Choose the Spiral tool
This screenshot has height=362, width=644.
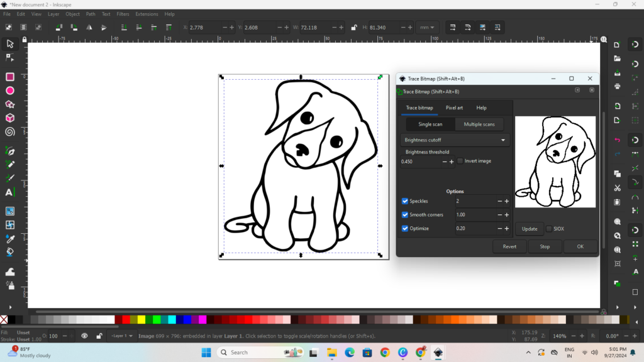click(x=10, y=132)
